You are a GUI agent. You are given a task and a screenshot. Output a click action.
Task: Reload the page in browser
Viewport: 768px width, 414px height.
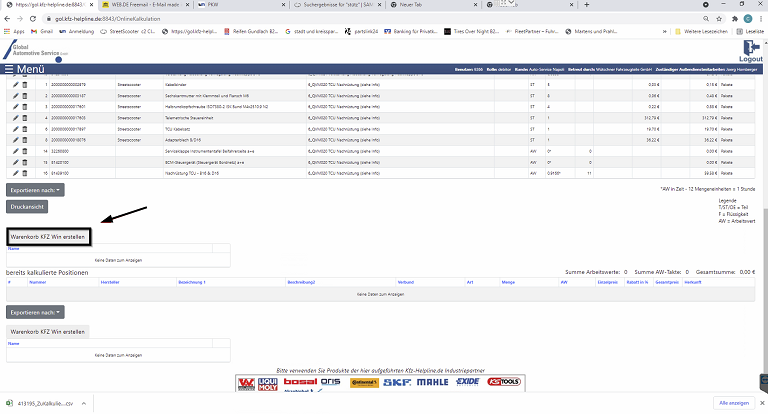(x=33, y=19)
